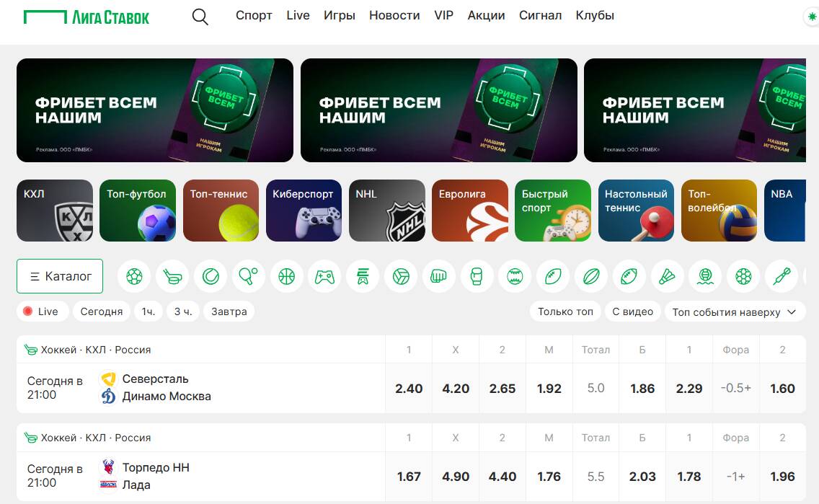
Task: Enable the Live events filter
Action: tap(42, 311)
